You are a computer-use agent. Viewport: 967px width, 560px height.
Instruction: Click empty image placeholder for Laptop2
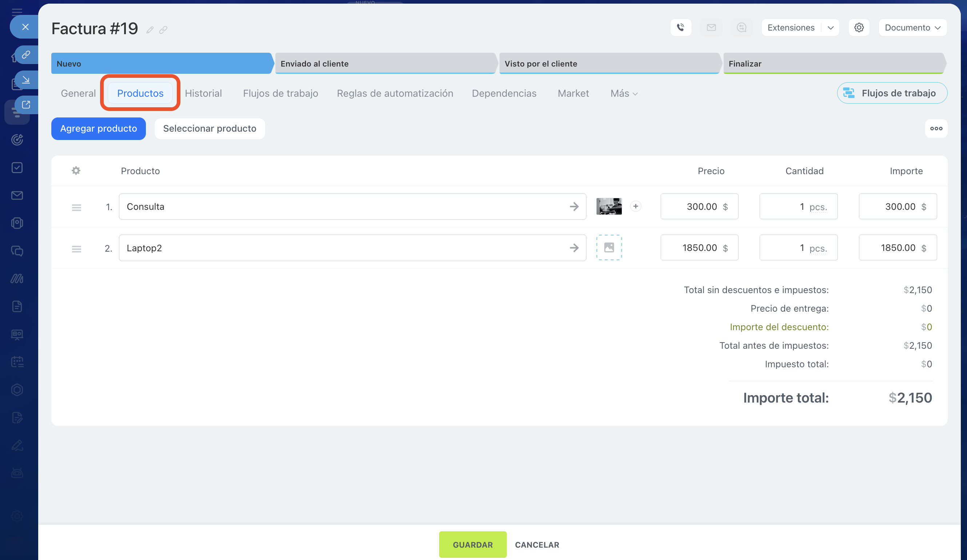point(609,248)
